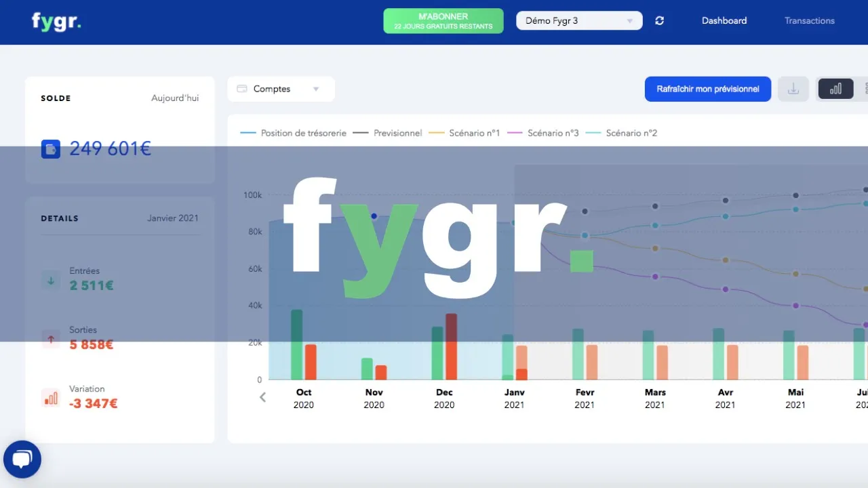Select Janv 2021 on the chart axis
This screenshot has width=868, height=488.
[515, 399]
